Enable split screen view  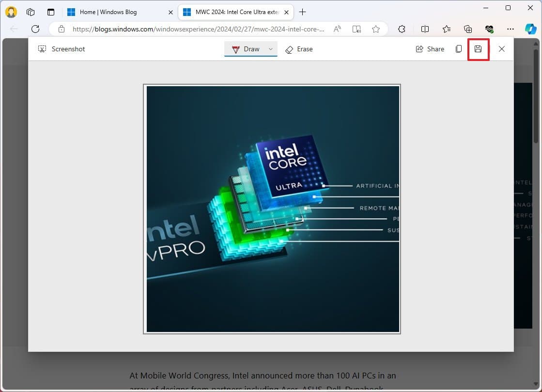click(x=425, y=29)
